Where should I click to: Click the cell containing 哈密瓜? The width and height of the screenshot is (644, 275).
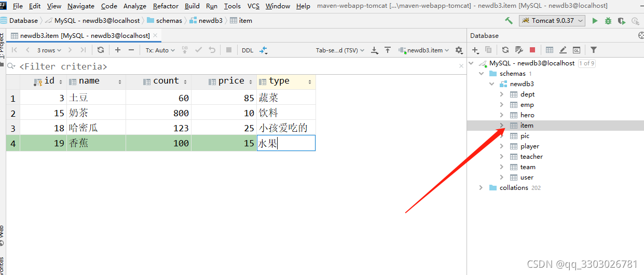click(96, 128)
